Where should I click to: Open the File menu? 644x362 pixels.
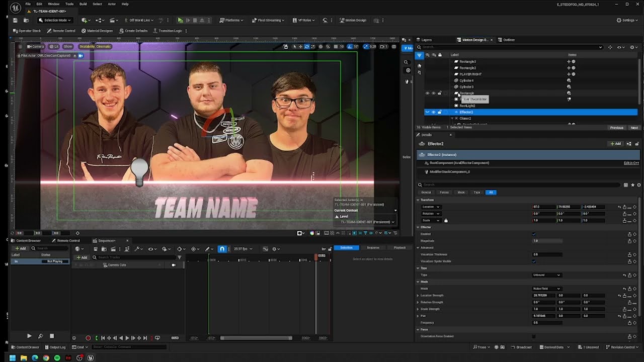pos(28,4)
